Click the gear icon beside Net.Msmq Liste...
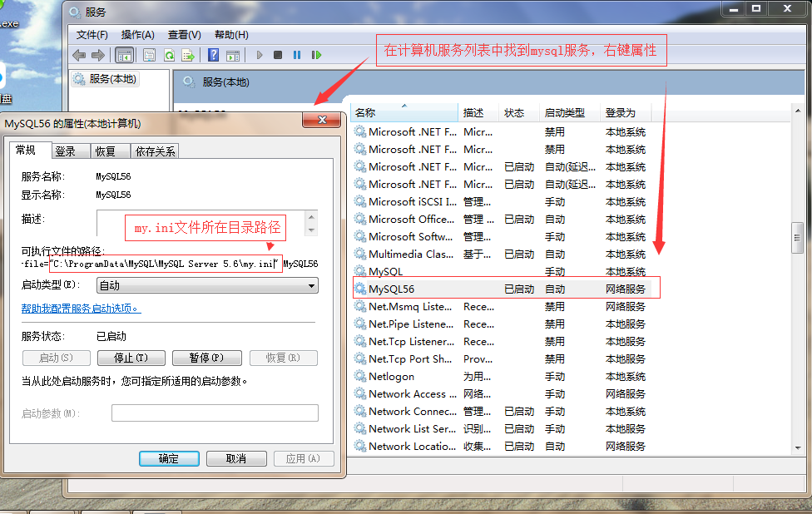 coord(360,306)
